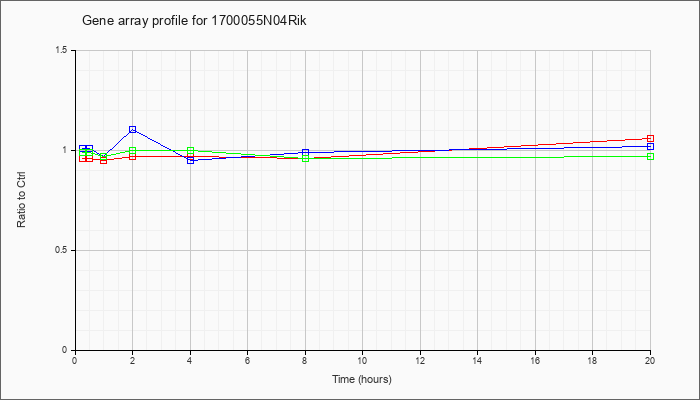This screenshot has width=700, height=400.
Task: Click the 18 tick label on time axis
Action: tap(592, 360)
